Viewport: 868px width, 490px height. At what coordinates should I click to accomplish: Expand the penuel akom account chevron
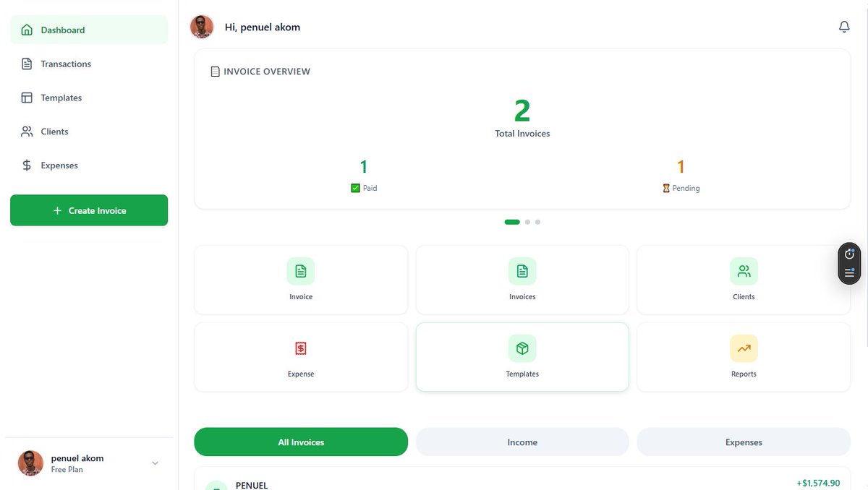tap(155, 463)
